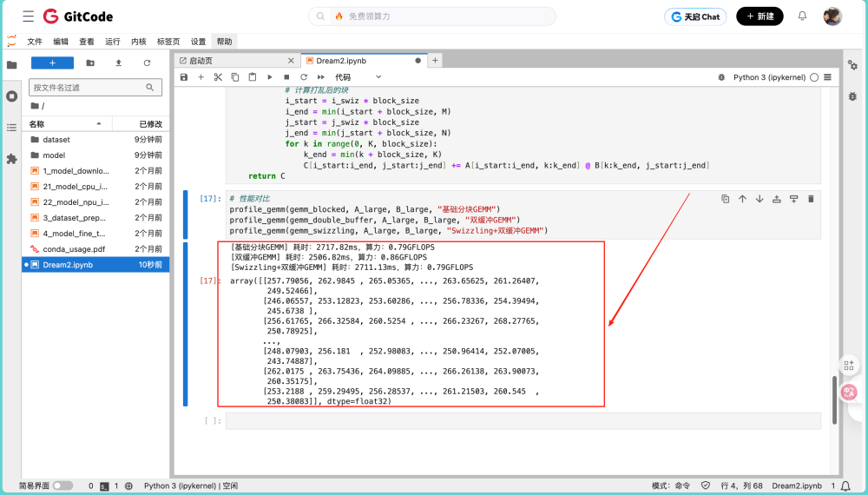The image size is (868, 495).
Task: Duplicate cell 17 with copy icon
Action: [x=725, y=199]
